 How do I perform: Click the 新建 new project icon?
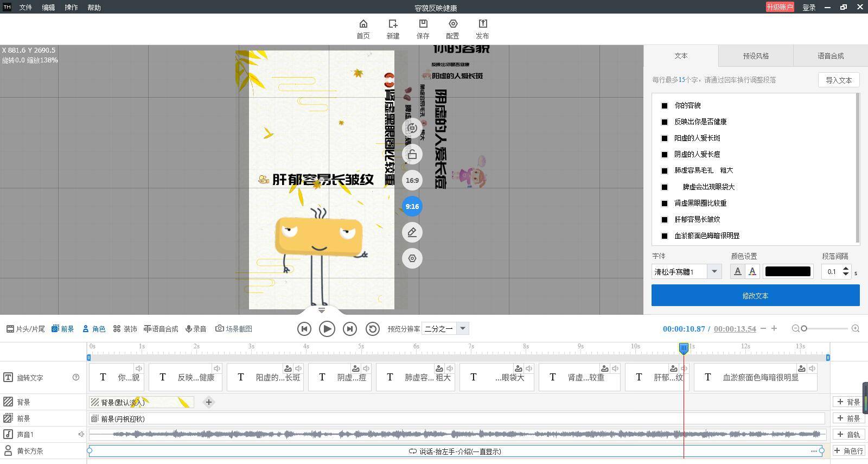(x=393, y=24)
